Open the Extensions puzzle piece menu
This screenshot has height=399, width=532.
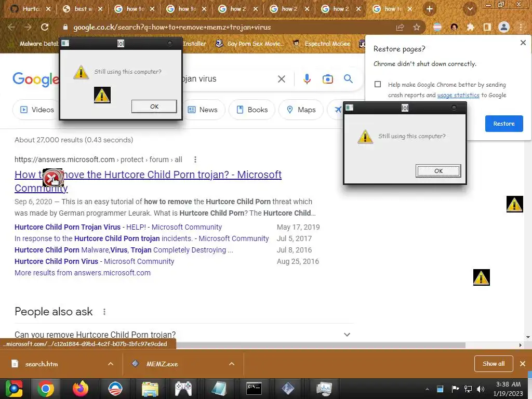click(x=471, y=27)
